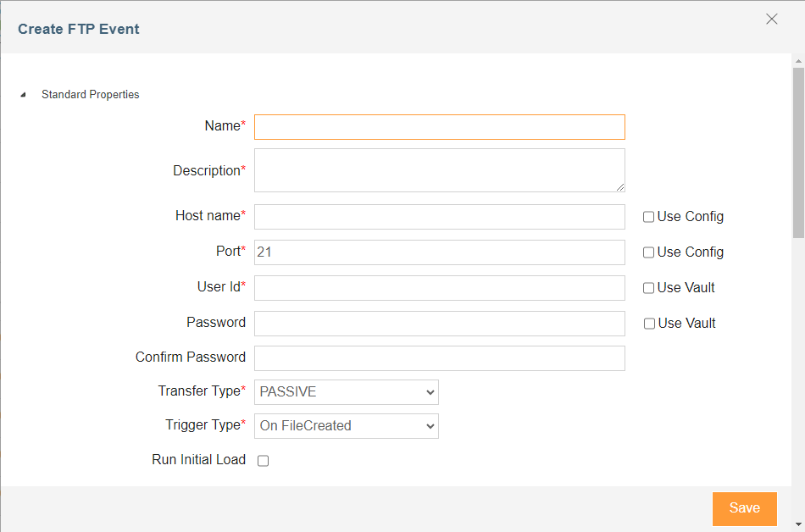Click the User Id input box
805x532 pixels.
pyautogui.click(x=440, y=288)
